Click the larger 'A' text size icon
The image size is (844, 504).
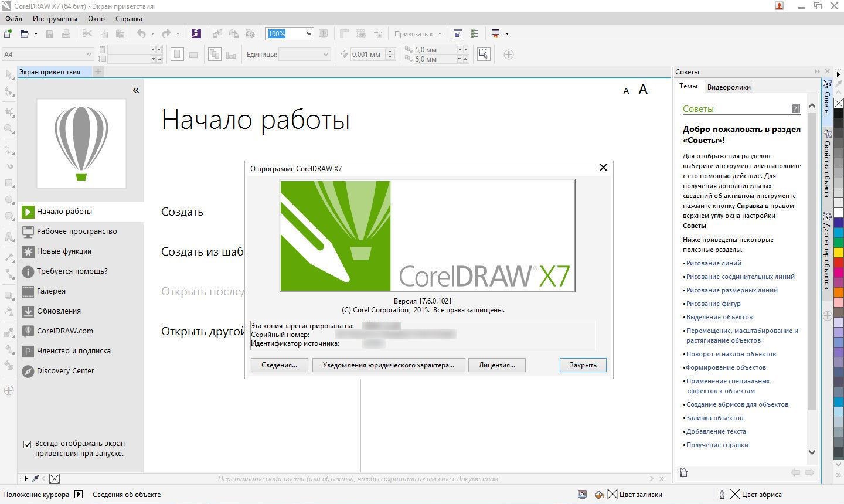(643, 89)
